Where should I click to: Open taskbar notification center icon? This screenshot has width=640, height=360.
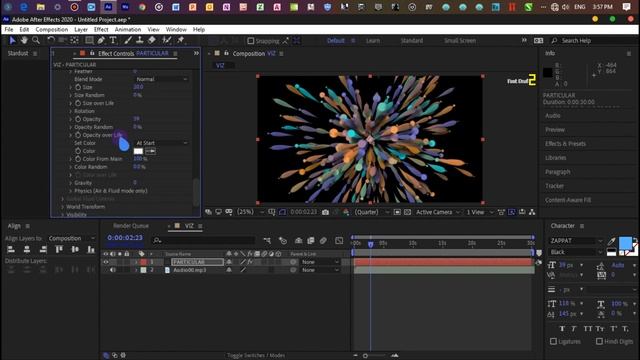pyautogui.click(x=627, y=7)
